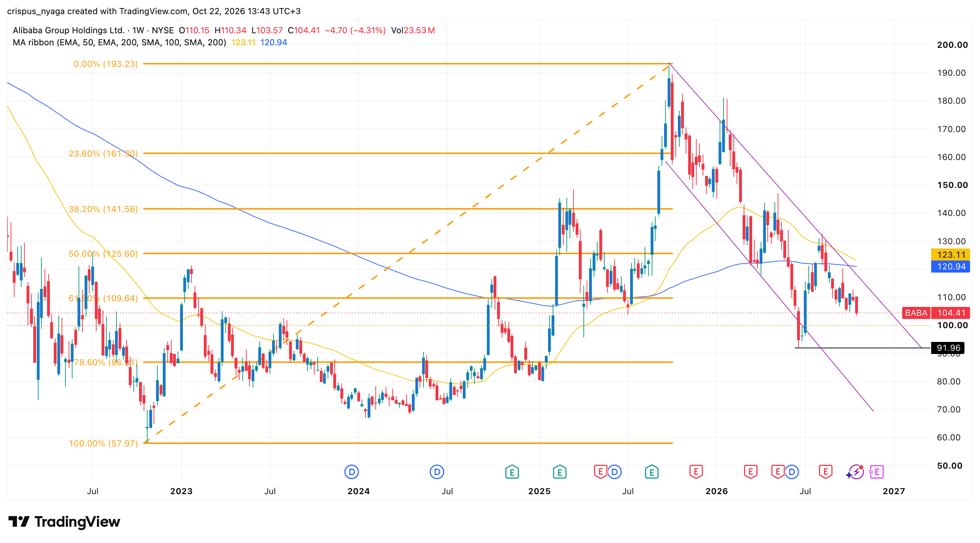
Task: Click the L103.57 low price value
Action: coord(267,30)
